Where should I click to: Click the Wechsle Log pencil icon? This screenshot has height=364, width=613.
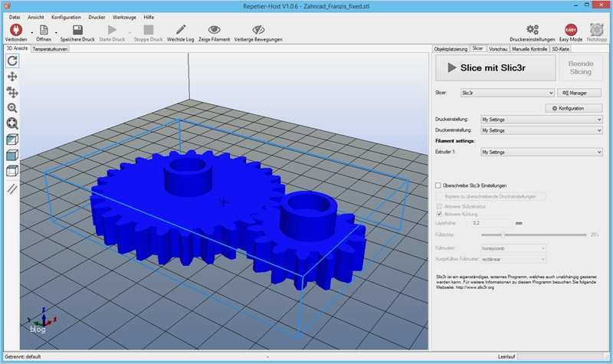point(180,29)
